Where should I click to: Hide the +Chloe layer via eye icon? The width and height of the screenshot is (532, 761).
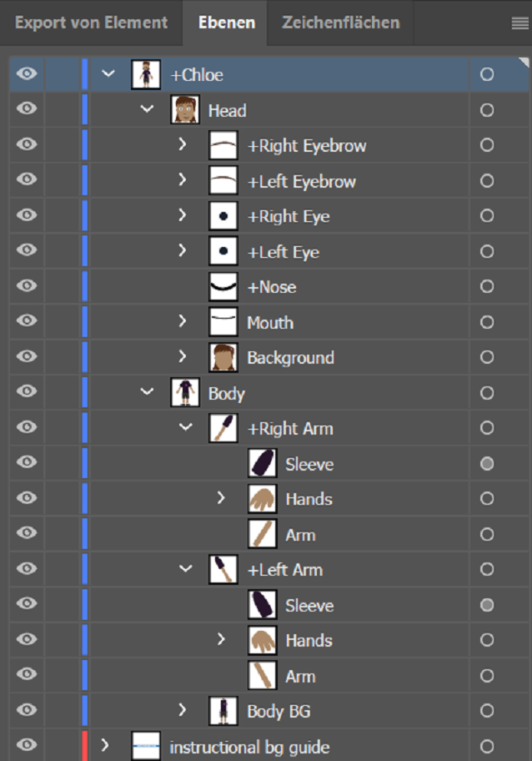click(x=27, y=74)
